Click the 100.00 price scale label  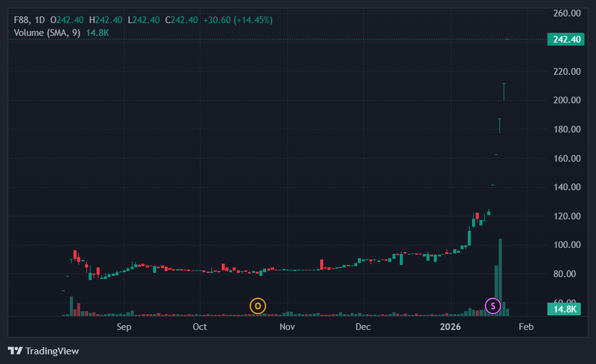click(567, 245)
